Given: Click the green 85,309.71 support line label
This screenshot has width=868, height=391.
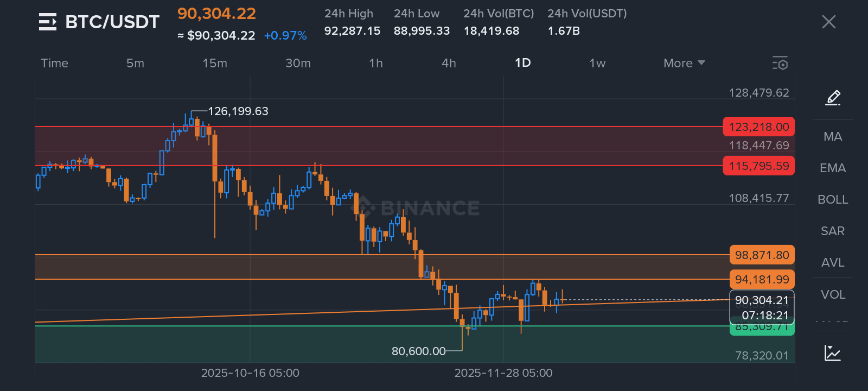Looking at the screenshot, I should pos(762,327).
